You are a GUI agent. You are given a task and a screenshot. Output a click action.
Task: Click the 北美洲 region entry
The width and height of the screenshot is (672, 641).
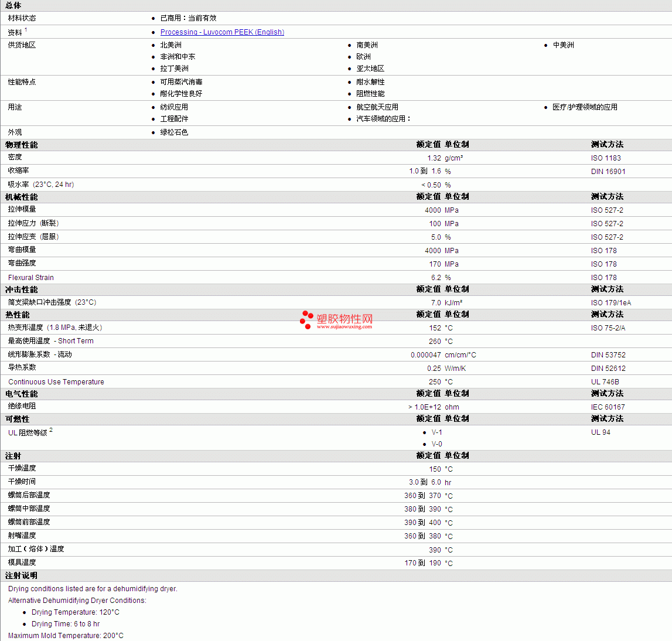(x=170, y=45)
